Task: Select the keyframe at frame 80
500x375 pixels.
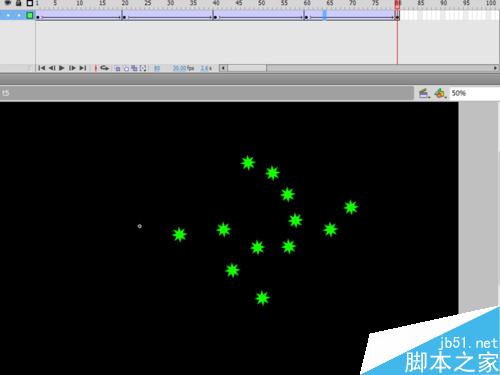Action: [x=397, y=16]
